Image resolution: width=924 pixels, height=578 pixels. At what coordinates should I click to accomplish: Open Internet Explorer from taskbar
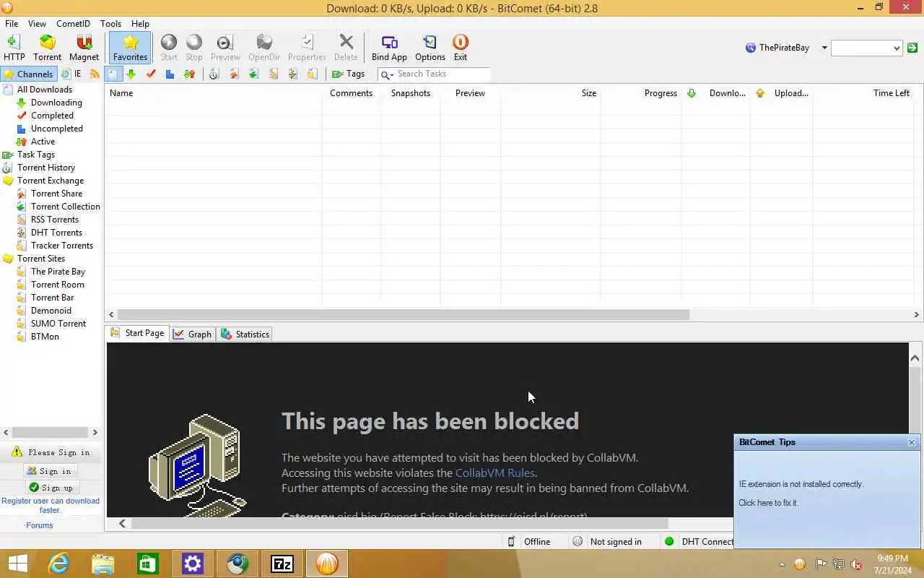(x=58, y=564)
